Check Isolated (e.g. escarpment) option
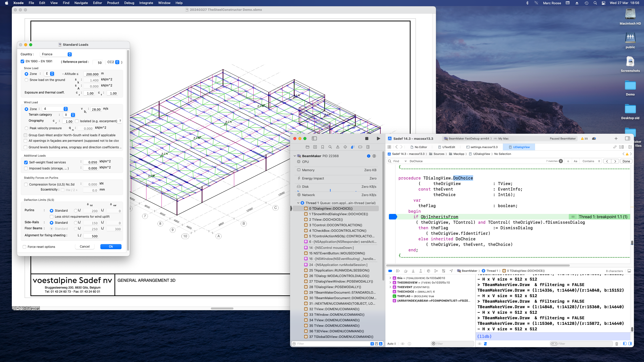 [x=77, y=121]
